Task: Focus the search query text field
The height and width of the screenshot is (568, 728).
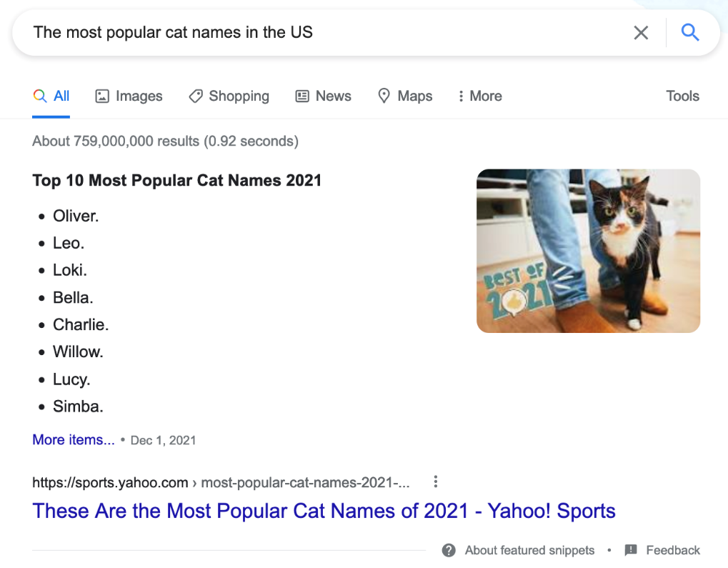Action: pyautogui.click(x=321, y=32)
